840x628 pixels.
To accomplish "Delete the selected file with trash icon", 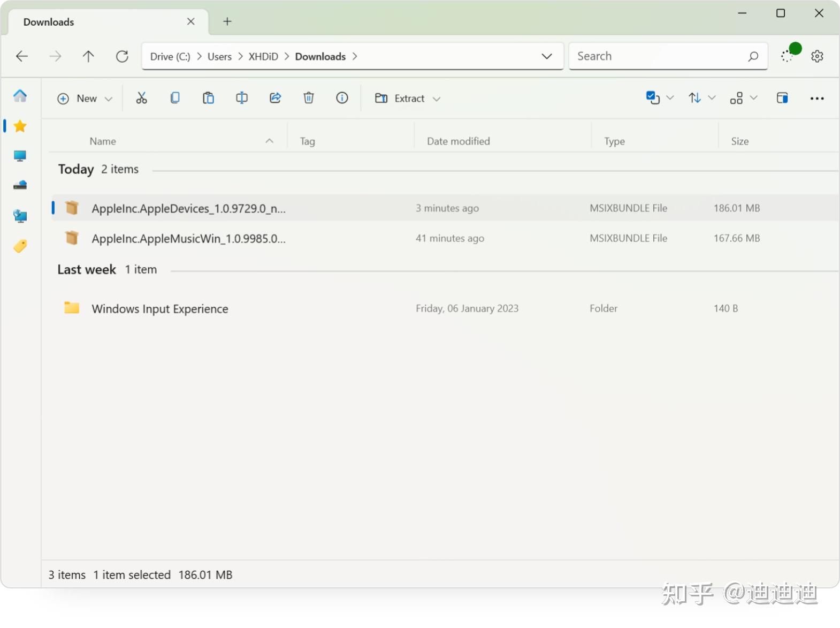I will tap(309, 98).
